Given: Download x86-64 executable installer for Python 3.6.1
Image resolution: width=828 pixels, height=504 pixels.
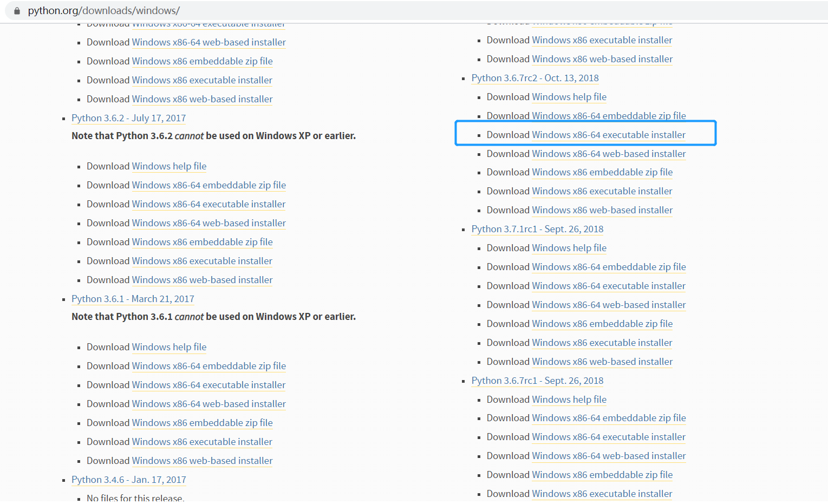Looking at the screenshot, I should [209, 385].
